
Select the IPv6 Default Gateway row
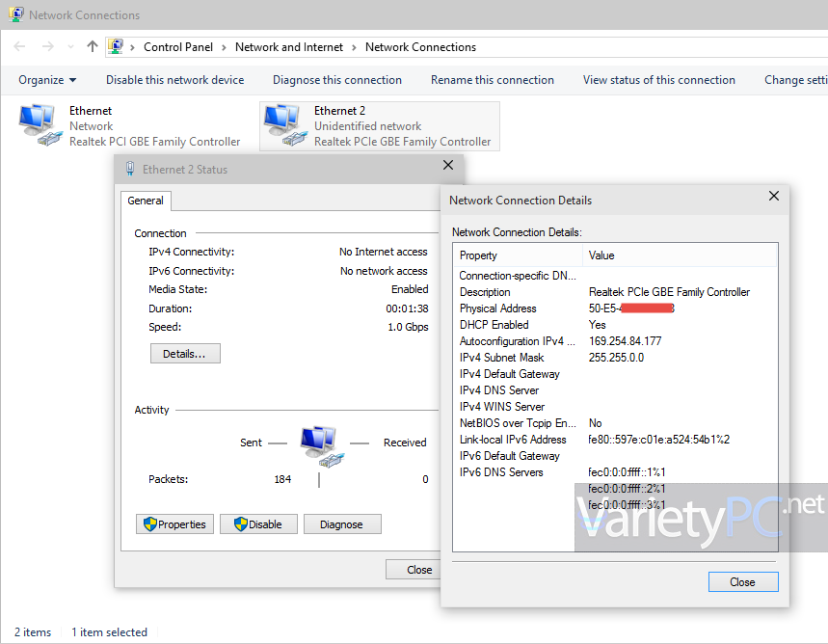[x=615, y=456]
